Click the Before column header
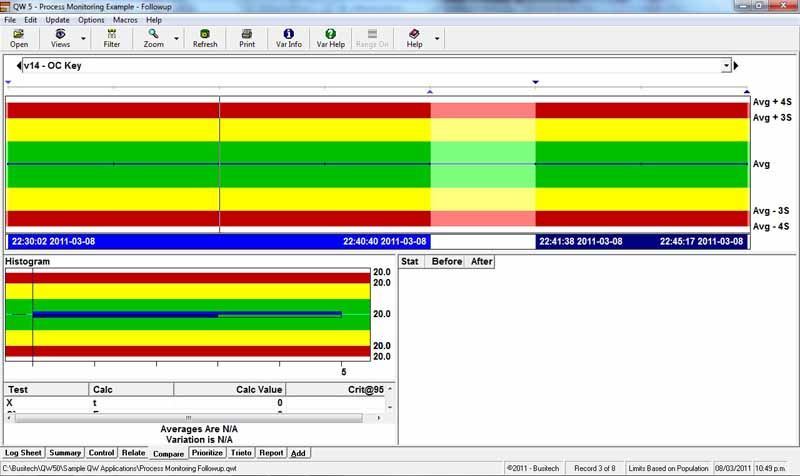Screen dimensions: 800x476 [x=446, y=262]
